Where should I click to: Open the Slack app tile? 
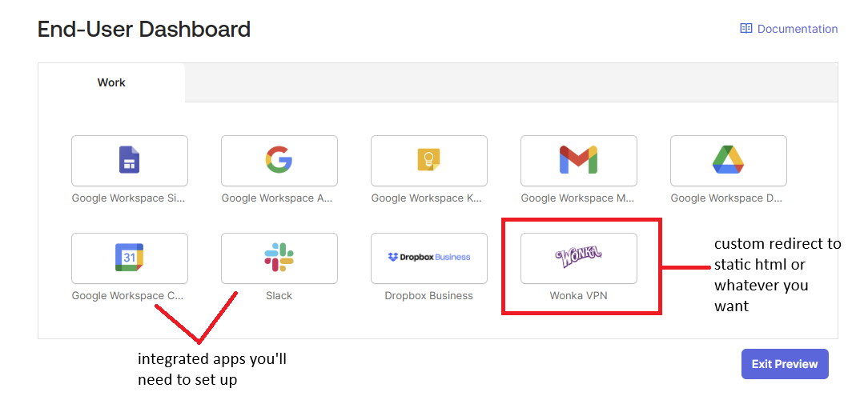point(279,258)
